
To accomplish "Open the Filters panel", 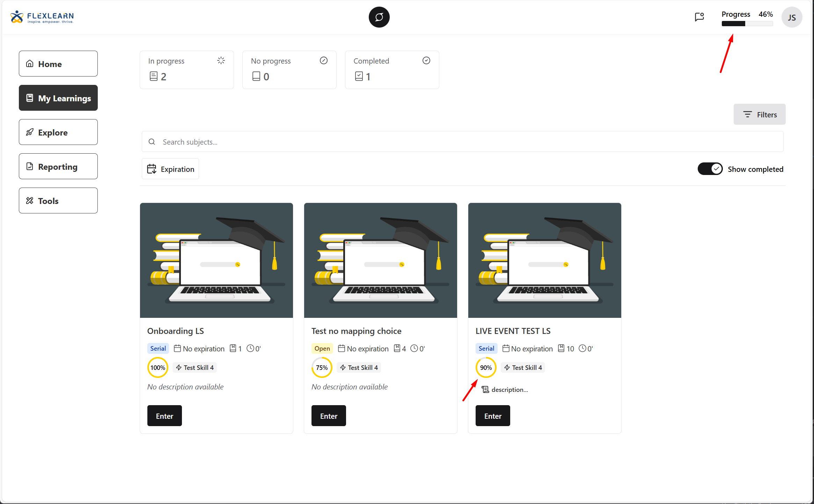I will coord(759,115).
